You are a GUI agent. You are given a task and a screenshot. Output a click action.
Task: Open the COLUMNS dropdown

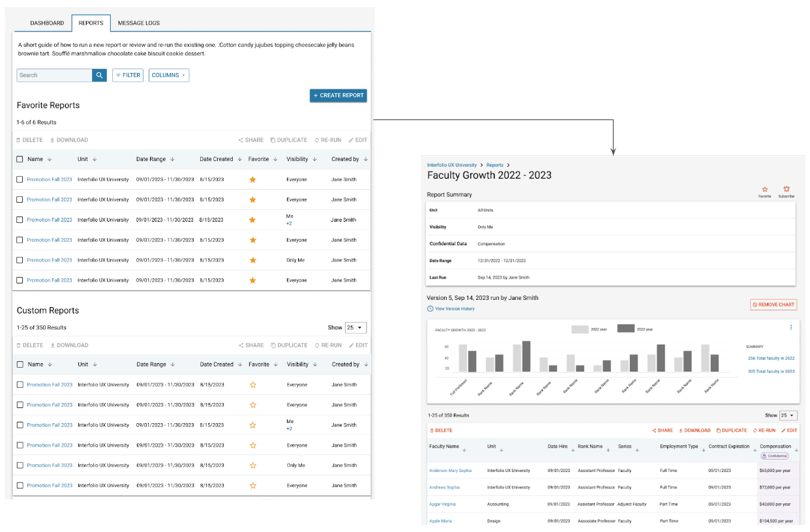169,75
